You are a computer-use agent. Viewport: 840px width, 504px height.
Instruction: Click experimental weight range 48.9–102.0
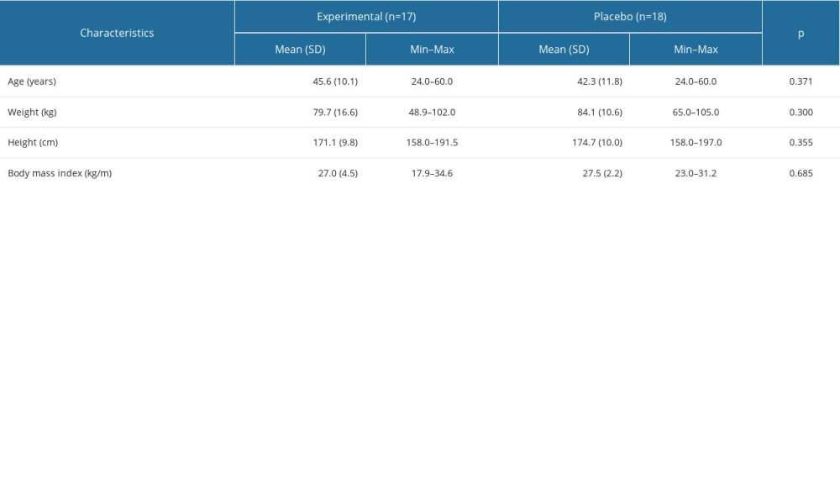click(x=432, y=113)
